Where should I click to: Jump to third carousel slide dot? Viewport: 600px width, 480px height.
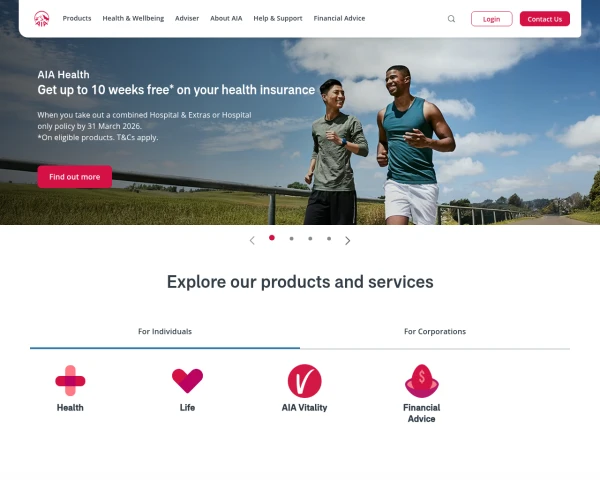310,238
